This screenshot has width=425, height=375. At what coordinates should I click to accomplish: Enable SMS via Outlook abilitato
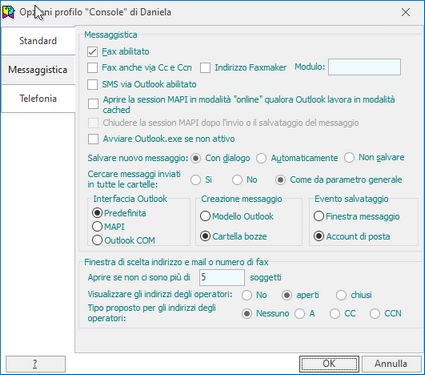[92, 84]
